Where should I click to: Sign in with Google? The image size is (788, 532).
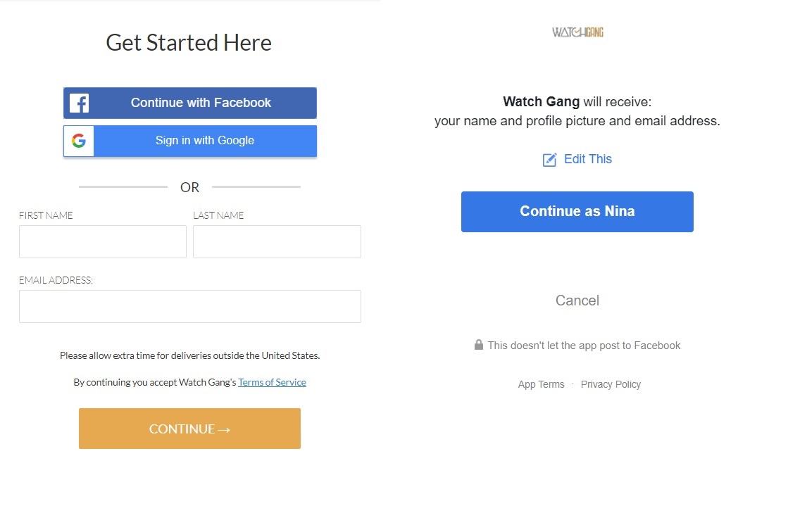tap(190, 141)
